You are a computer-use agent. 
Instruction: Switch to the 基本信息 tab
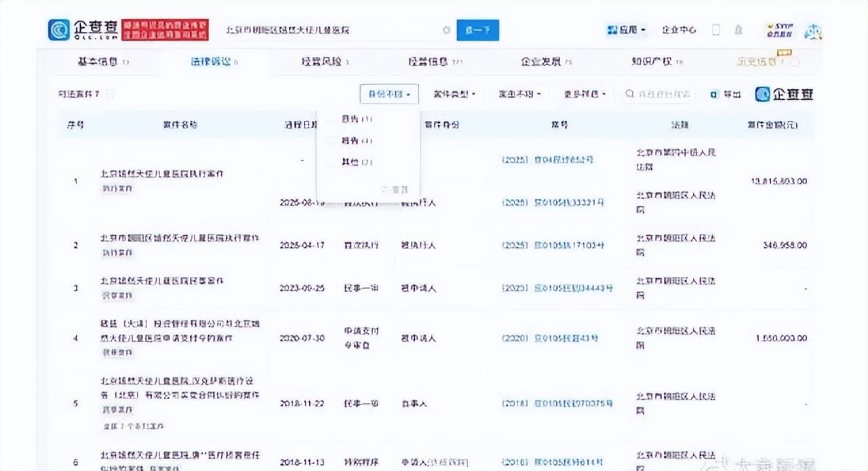coord(102,62)
